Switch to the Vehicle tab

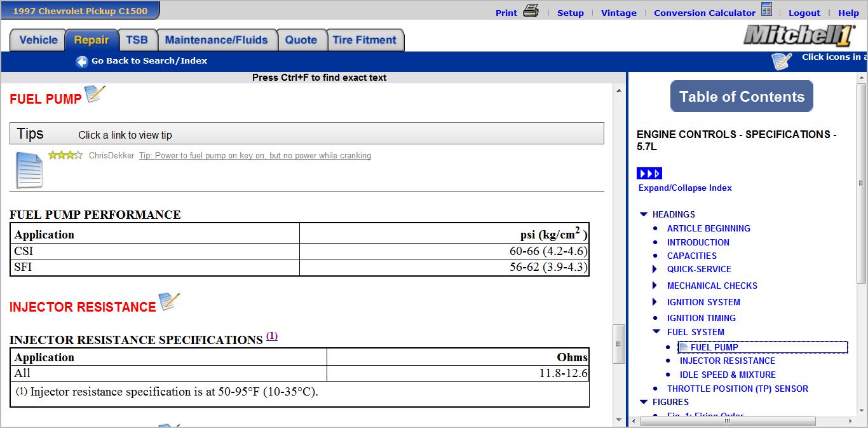[38, 40]
